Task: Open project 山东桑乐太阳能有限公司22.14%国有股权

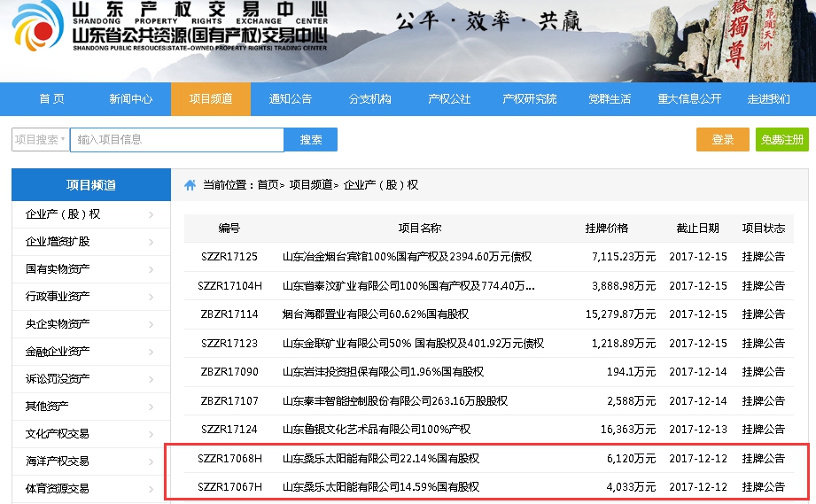Action: (x=380, y=459)
